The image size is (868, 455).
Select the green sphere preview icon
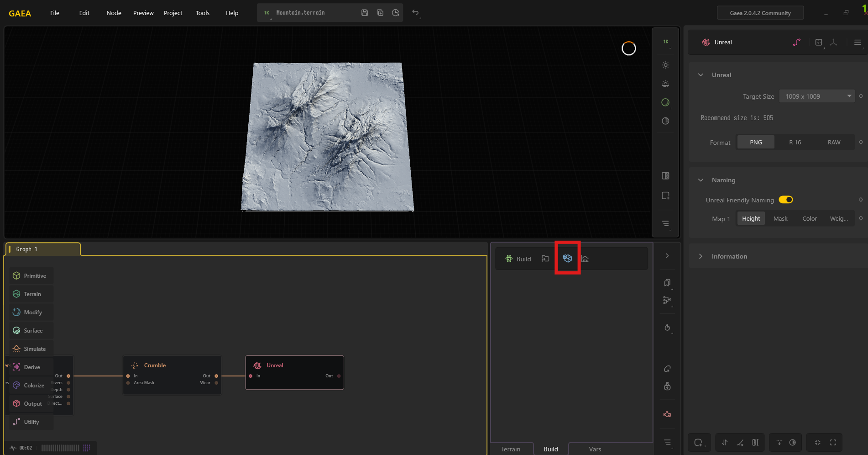pos(665,102)
